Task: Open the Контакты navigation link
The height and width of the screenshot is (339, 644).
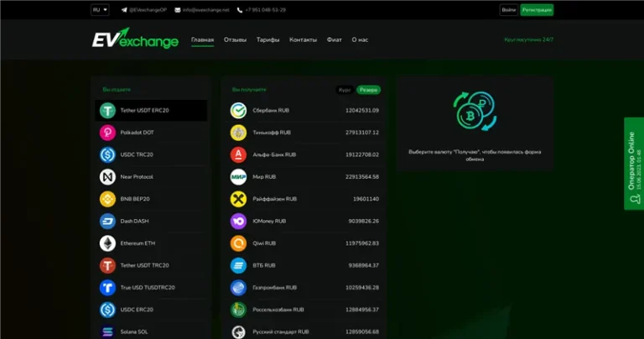Action: tap(303, 39)
